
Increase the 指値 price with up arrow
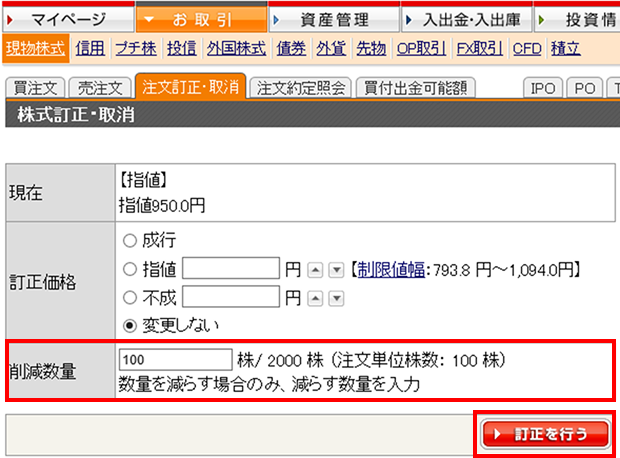click(x=315, y=270)
